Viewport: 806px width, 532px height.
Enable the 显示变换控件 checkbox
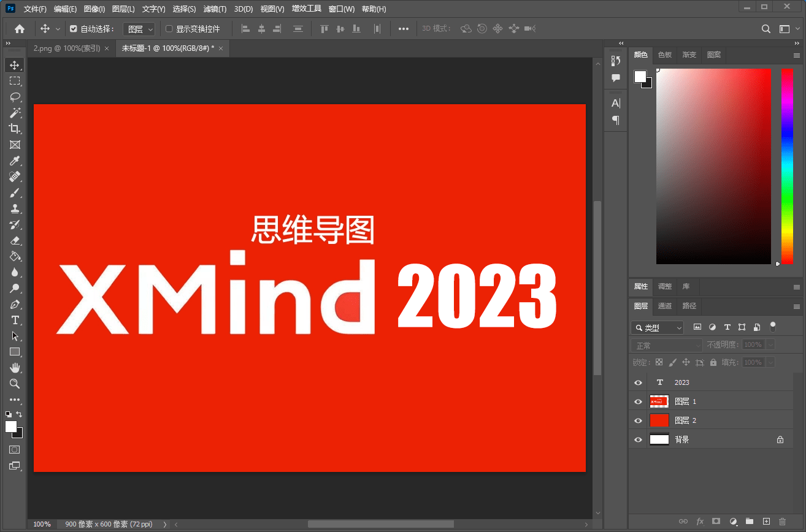coord(169,29)
